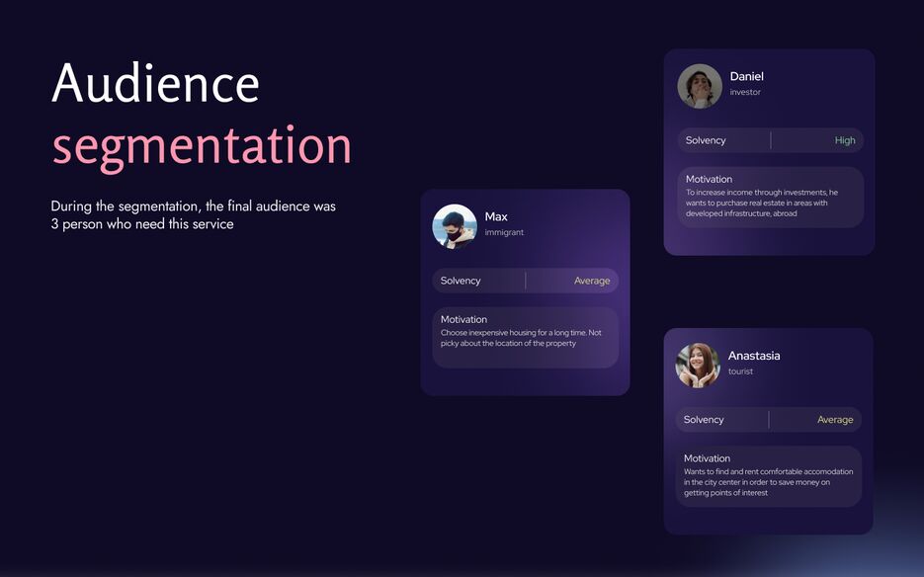
Task: Click the 'investor' role label
Action: [745, 92]
